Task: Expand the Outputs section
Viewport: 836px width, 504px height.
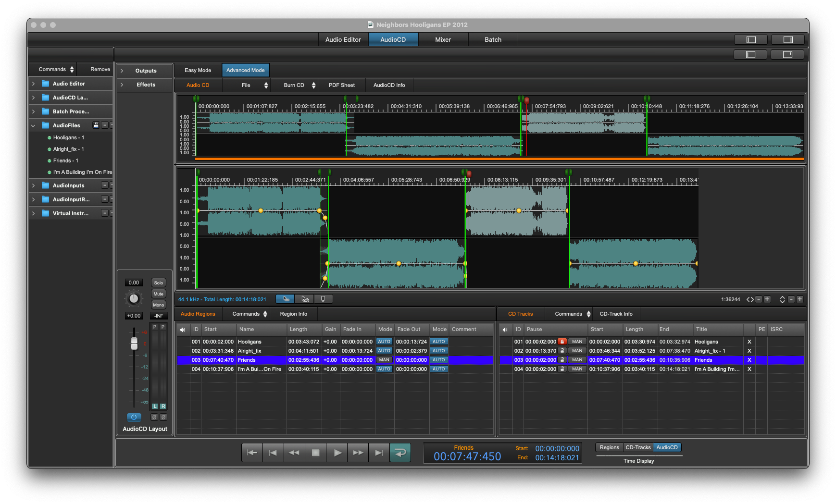Action: 122,71
